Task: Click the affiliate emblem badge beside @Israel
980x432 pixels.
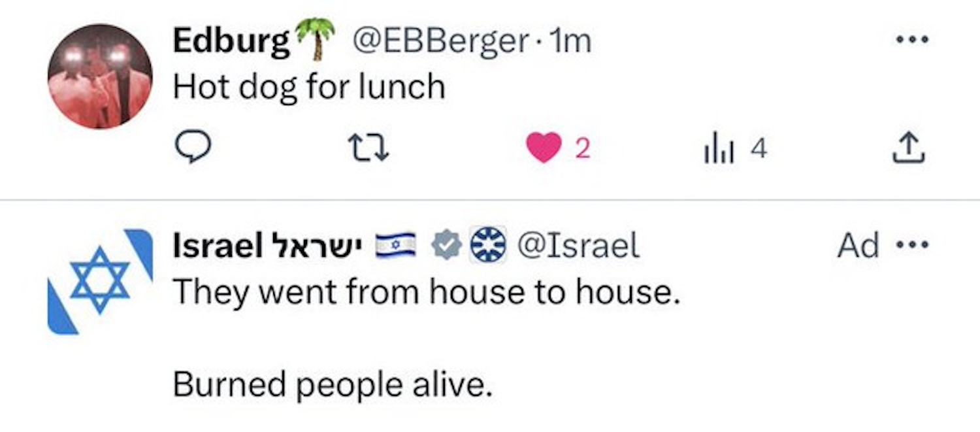Action: coord(488,246)
